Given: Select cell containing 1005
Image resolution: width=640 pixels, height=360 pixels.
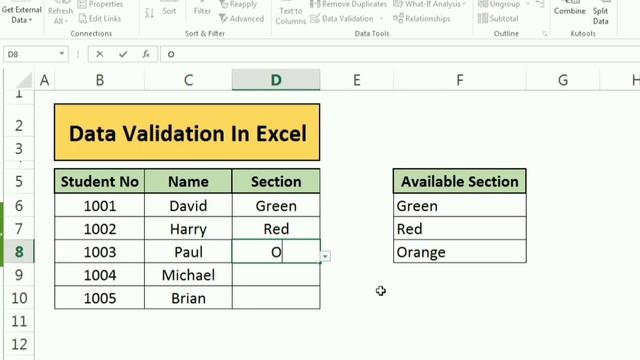Looking at the screenshot, I should (100, 298).
